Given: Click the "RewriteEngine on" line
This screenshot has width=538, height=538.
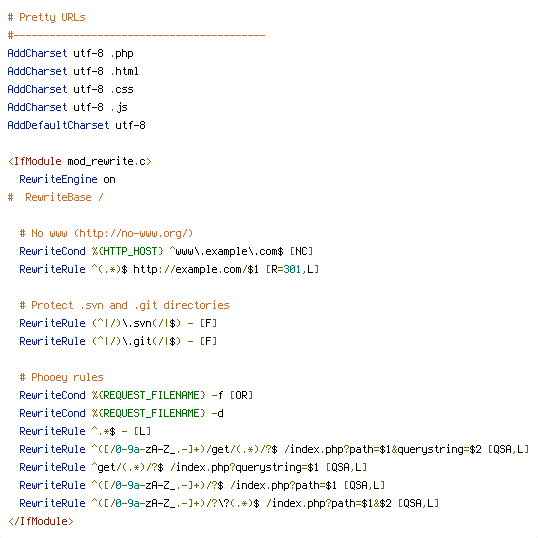Looking at the screenshot, I should [67, 179].
